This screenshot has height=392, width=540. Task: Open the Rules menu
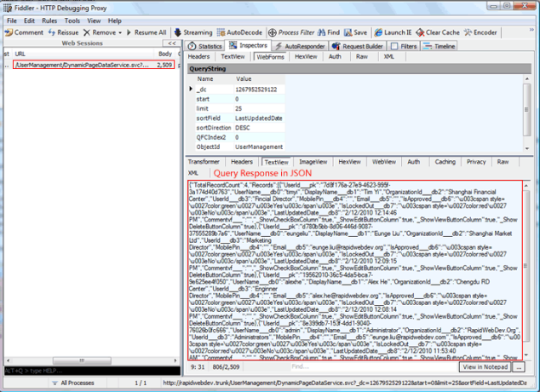click(49, 20)
